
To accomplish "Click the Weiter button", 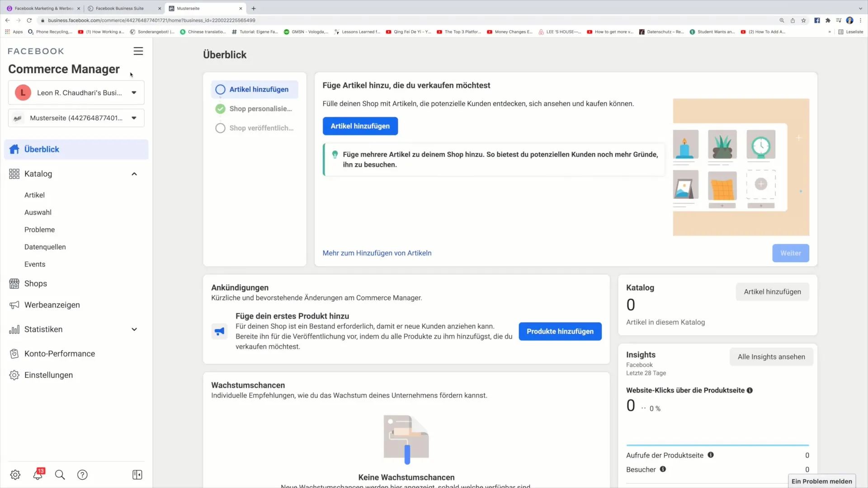I will (x=791, y=253).
